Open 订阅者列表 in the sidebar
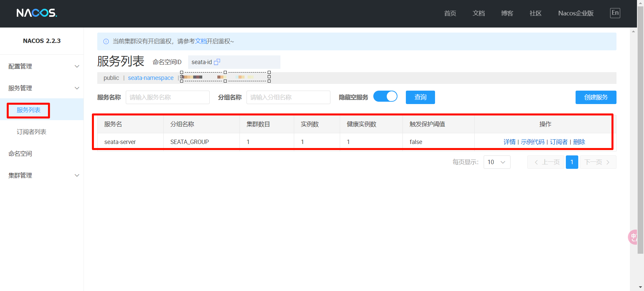644x291 pixels. 32,132
